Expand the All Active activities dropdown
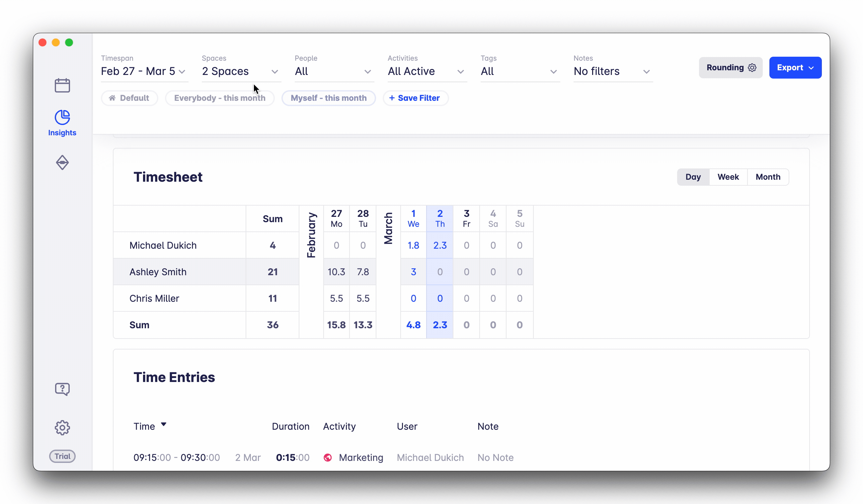Viewport: 863px width, 504px height. (x=427, y=72)
